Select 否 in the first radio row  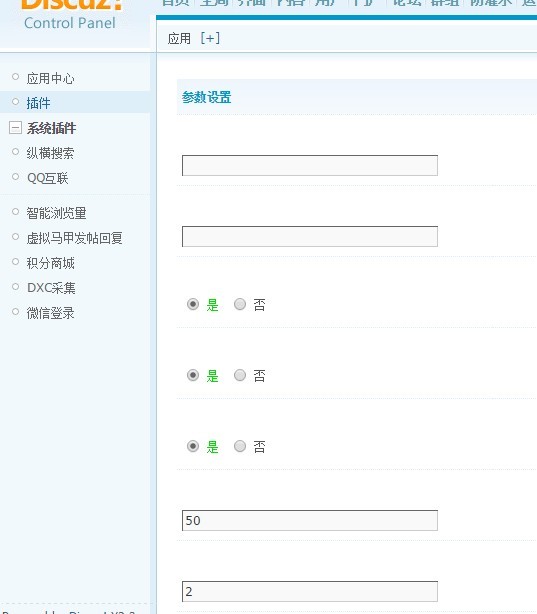(240, 304)
